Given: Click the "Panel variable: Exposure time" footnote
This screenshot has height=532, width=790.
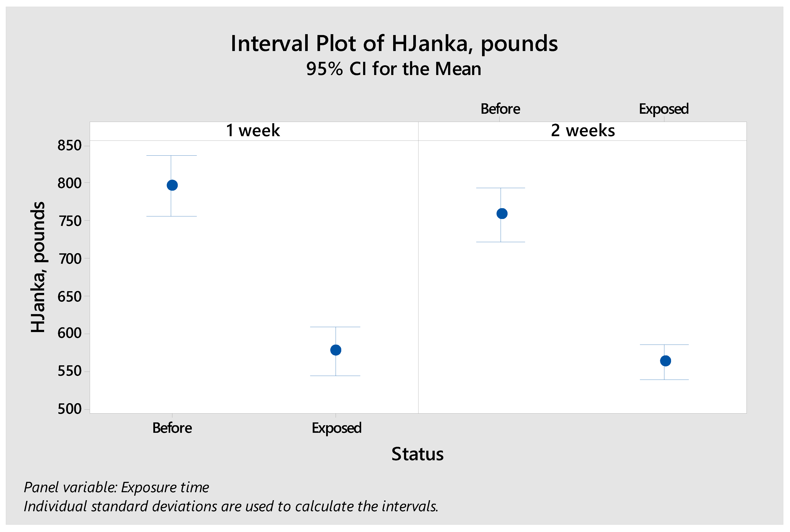Looking at the screenshot, I should [x=116, y=487].
